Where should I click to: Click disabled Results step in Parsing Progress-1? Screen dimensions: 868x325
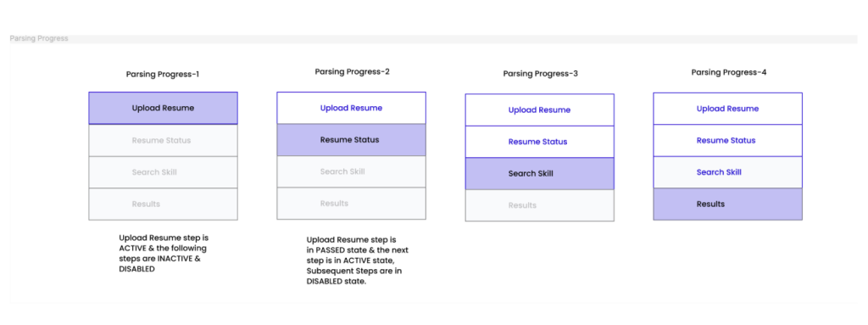tap(163, 205)
